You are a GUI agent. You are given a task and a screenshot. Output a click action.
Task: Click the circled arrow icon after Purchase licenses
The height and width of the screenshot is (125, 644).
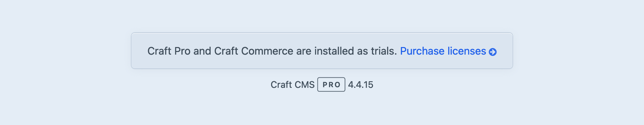(493, 52)
